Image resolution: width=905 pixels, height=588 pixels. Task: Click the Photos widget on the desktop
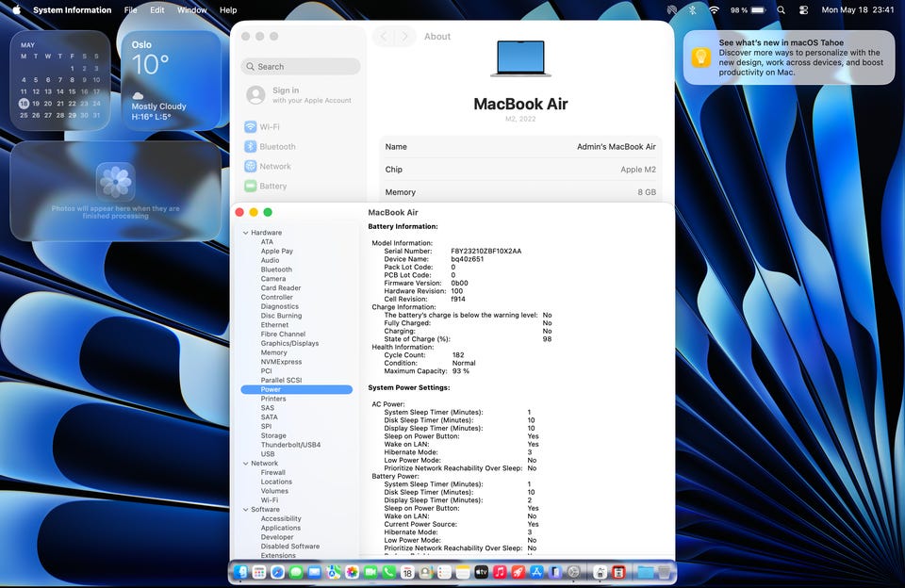116,191
